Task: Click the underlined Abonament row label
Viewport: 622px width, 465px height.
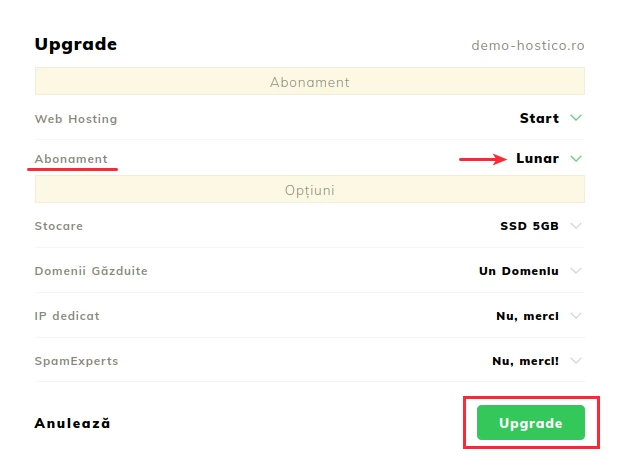Action: coord(71,159)
